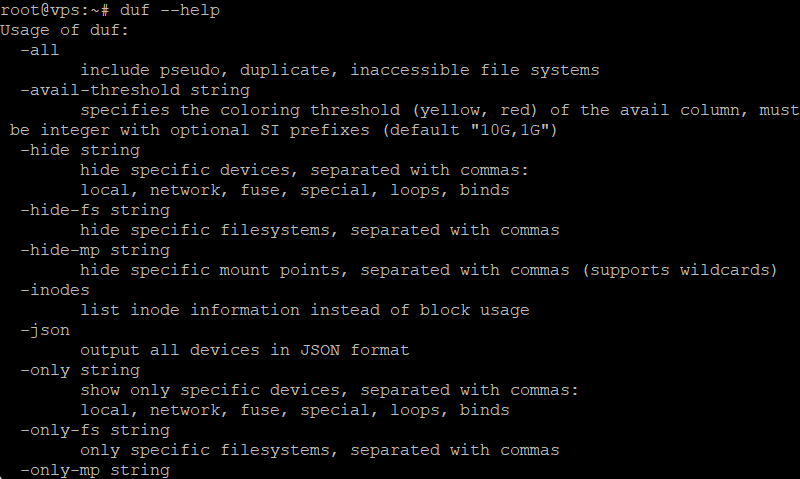The width and height of the screenshot is (800, 479).
Task: Click the '-only string' option line
Action: point(80,370)
